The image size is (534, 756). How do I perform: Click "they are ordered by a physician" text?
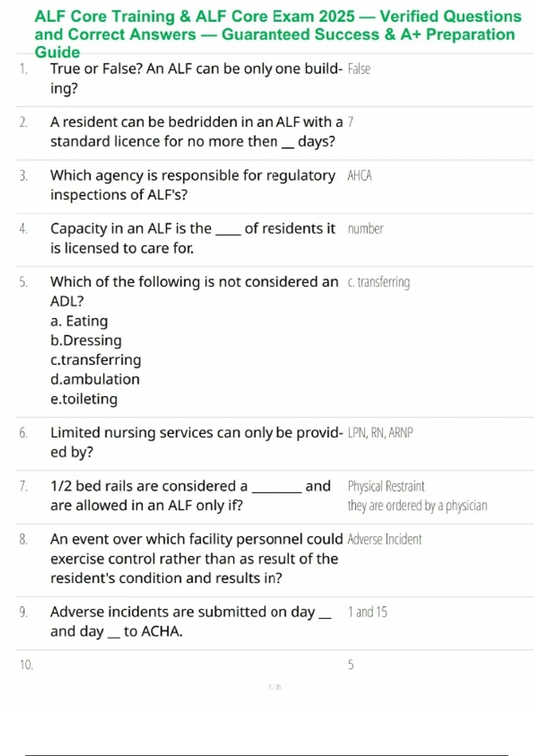click(x=417, y=506)
